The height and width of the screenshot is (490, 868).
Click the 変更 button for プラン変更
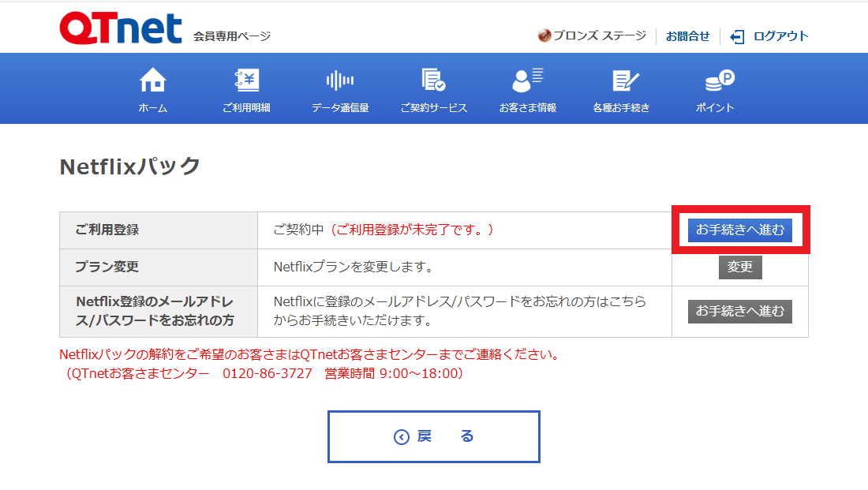tap(740, 267)
